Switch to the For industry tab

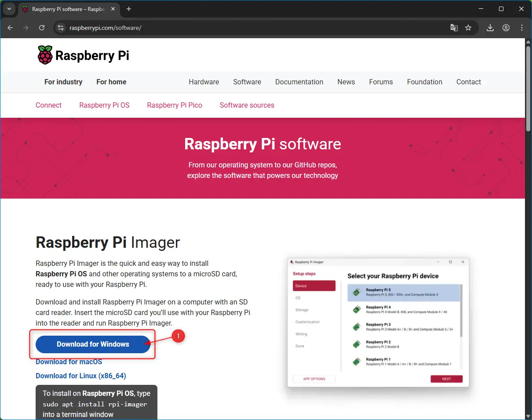click(63, 82)
